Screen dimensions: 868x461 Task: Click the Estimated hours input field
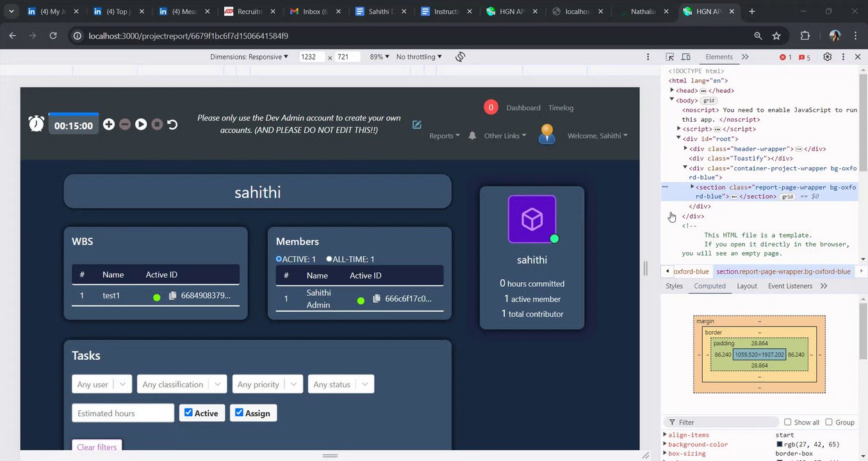tap(123, 413)
